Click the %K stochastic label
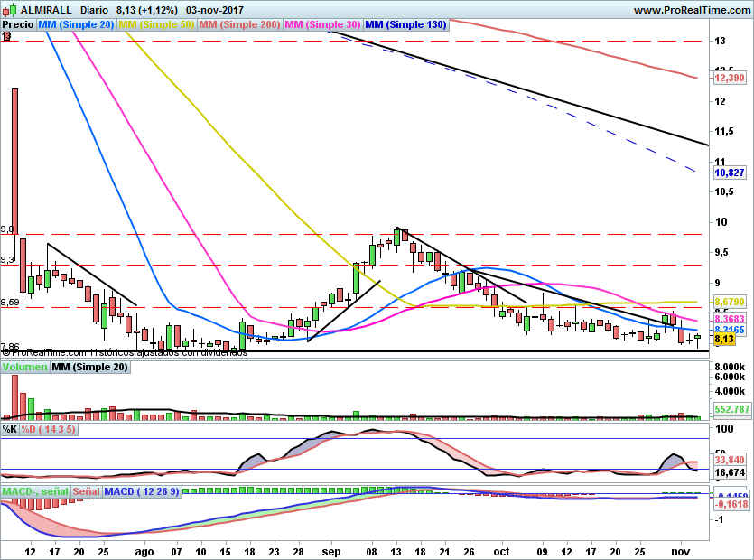Viewport: 754px width, 560px height. tap(10, 430)
